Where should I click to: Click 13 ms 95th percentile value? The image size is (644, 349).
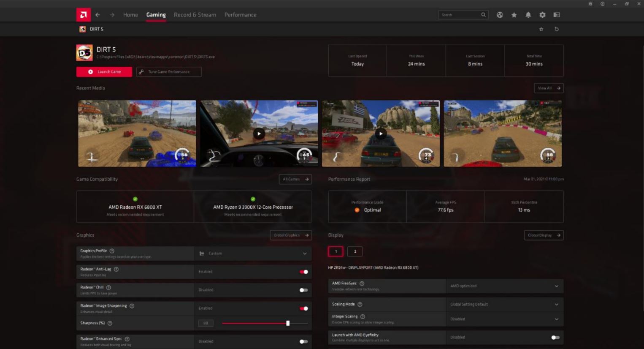tap(524, 210)
